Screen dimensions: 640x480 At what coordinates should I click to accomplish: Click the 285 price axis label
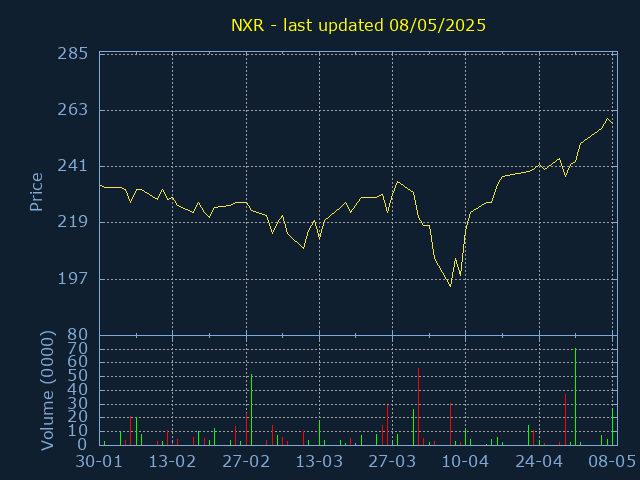point(73,53)
